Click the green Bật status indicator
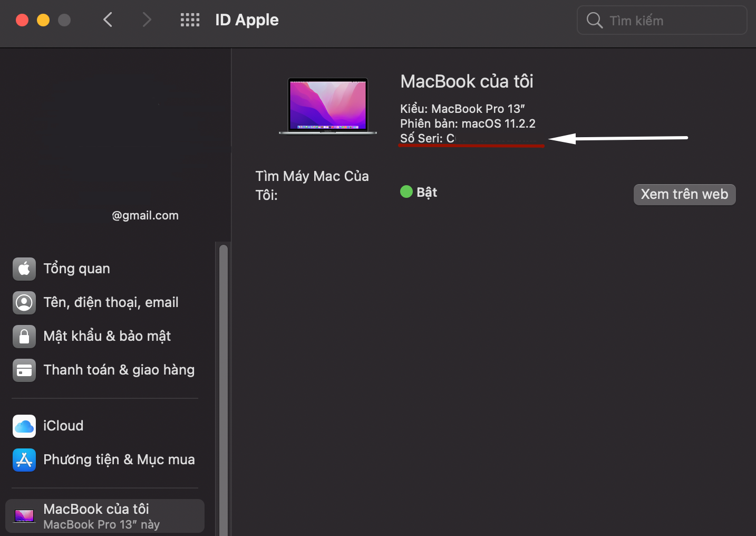The height and width of the screenshot is (536, 756). [x=406, y=192]
